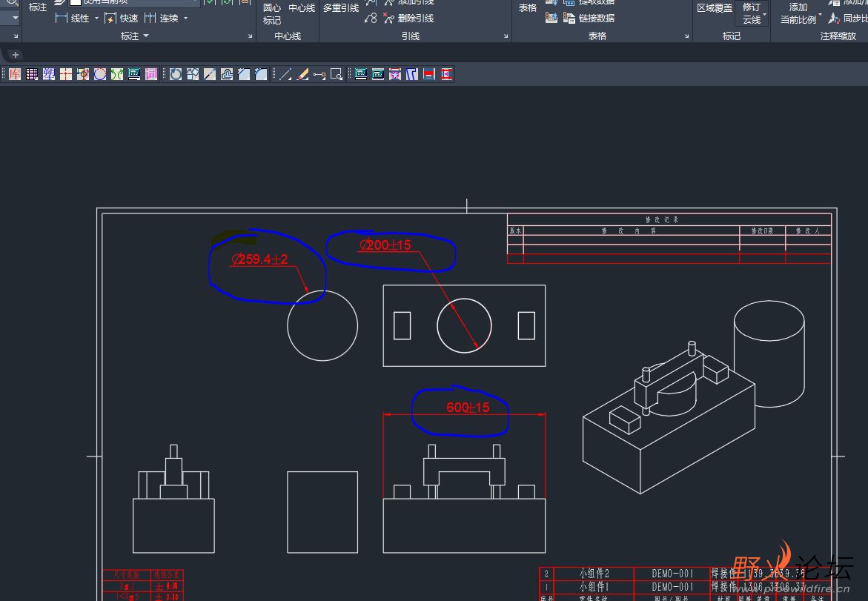Open the 引线 panel dialog launcher arrow
The image size is (868, 601).
506,36
